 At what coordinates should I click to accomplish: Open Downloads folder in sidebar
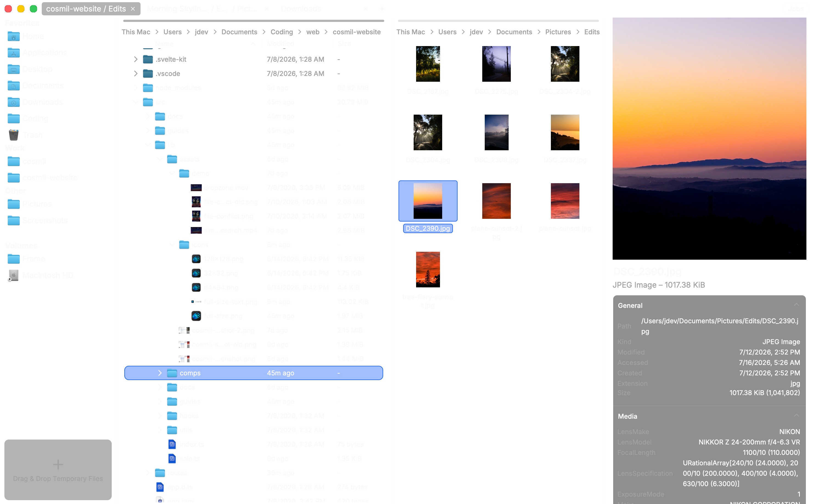coord(35,102)
